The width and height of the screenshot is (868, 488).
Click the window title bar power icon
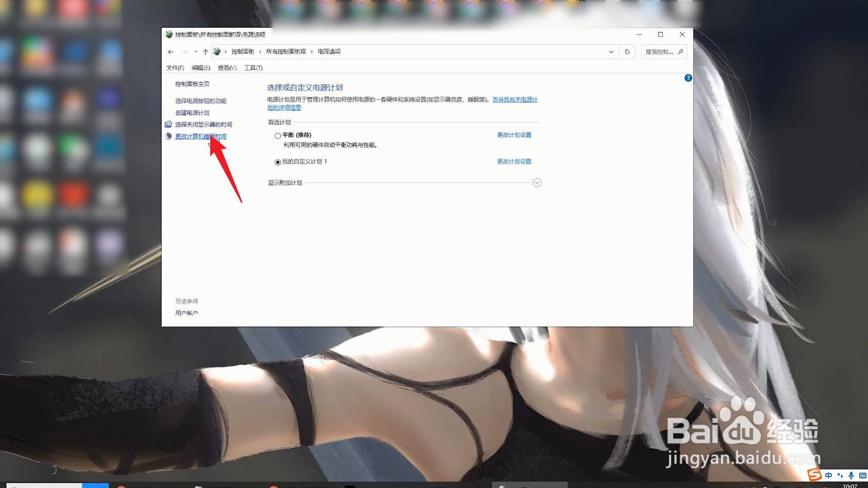169,34
